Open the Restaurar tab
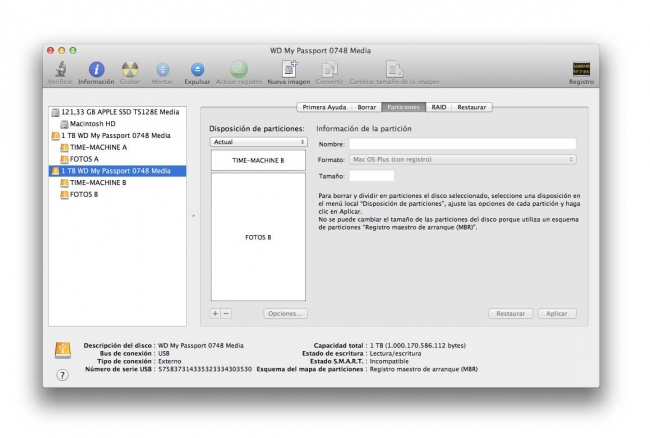The image size is (650, 438). coord(472,107)
